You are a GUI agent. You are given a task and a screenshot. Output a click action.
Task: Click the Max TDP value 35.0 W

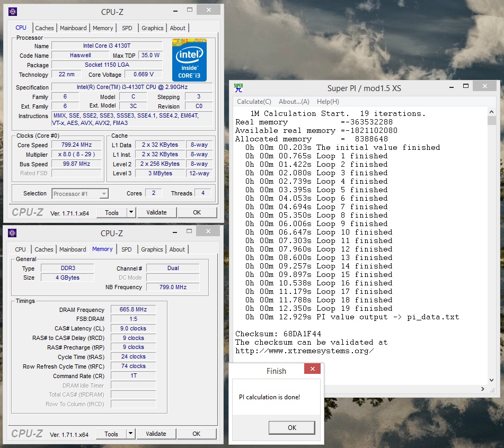pos(151,55)
